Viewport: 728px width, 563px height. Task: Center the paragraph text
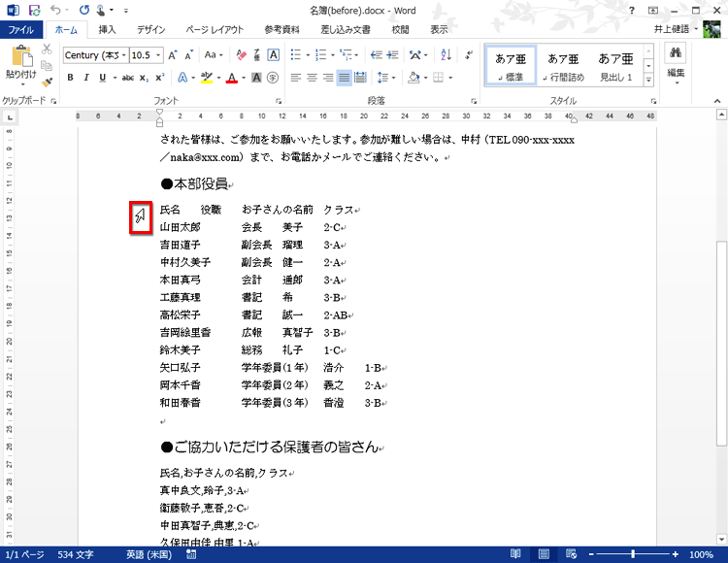coord(312,78)
